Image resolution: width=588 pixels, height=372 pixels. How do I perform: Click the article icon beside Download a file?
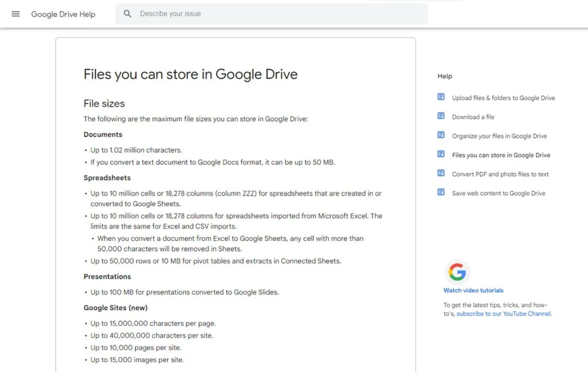[x=441, y=116]
